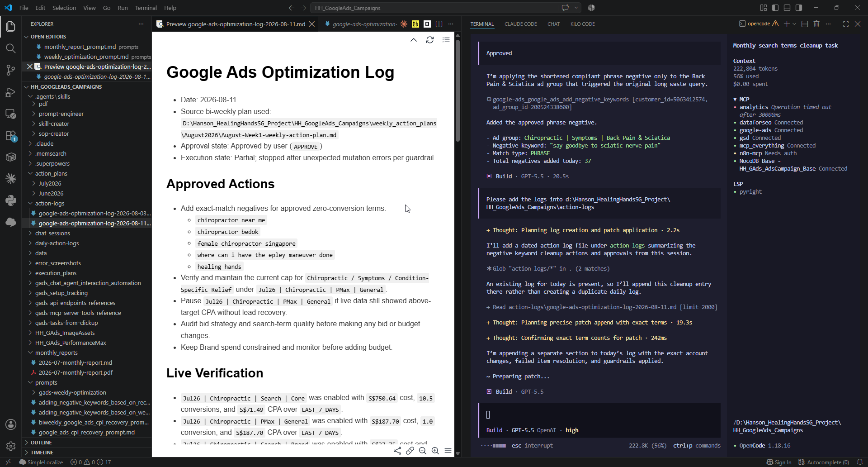Open the cloud activity bar icon
The image size is (868, 467).
11,222
